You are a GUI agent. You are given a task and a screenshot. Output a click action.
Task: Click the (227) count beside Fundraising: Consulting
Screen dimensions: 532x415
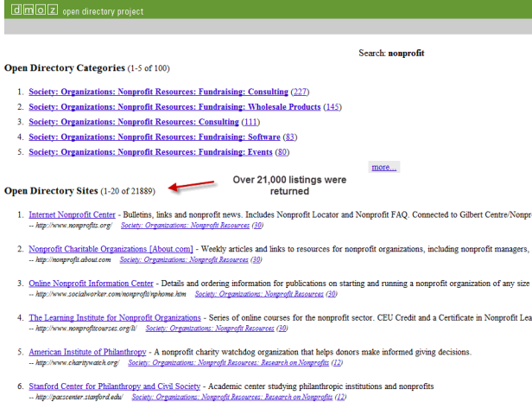[x=301, y=92]
